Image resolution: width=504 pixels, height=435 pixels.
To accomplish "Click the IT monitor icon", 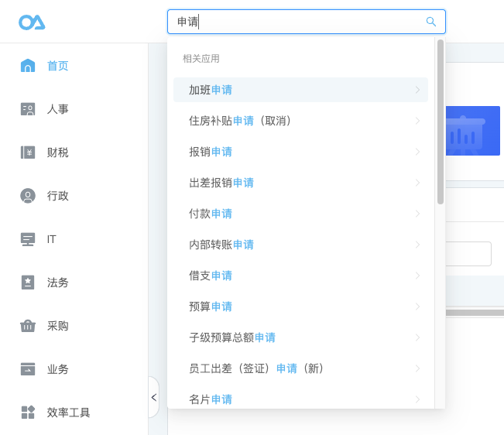I will [x=28, y=239].
